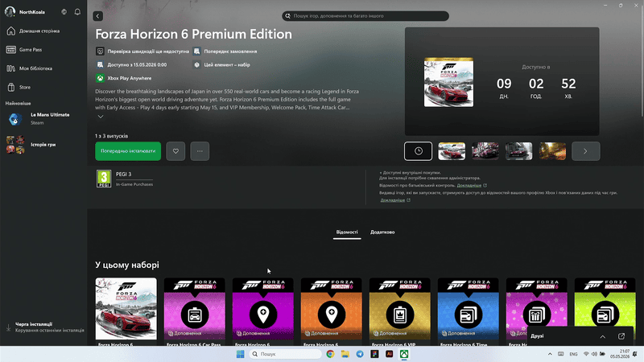Expand the Друзі friends panel chevron
Viewport: 644px width, 362px height.
point(602,336)
